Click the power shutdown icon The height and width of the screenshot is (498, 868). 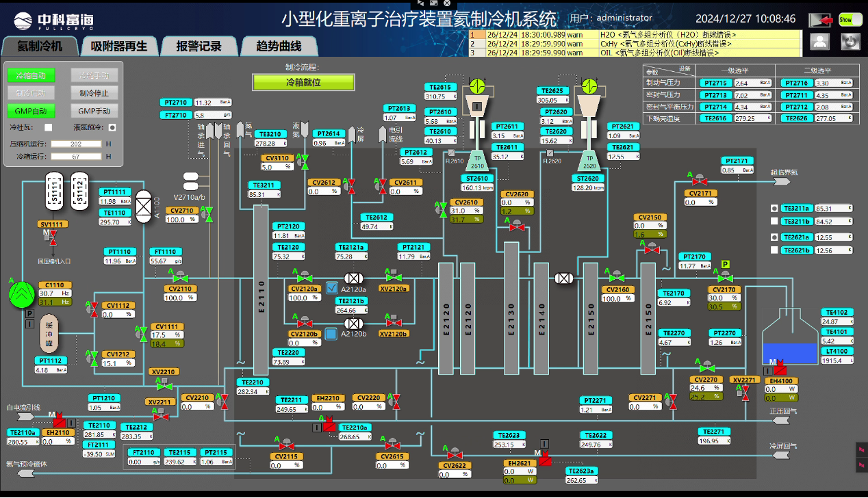coord(850,42)
